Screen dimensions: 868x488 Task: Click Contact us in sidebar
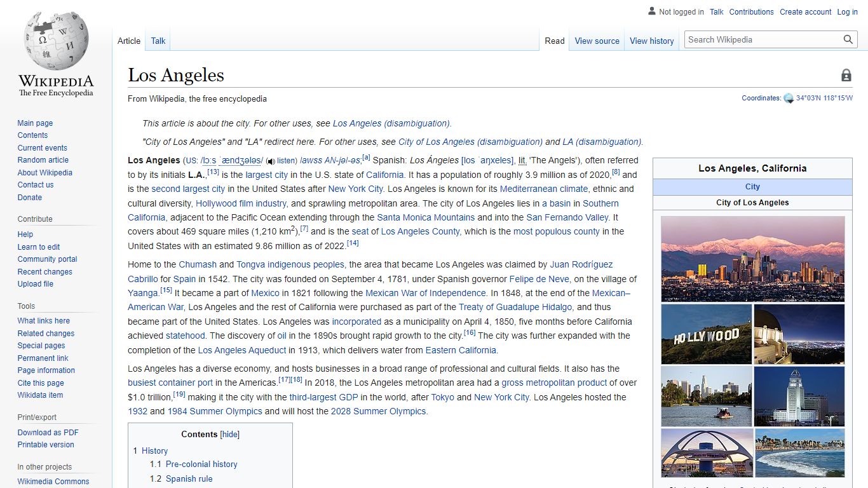[36, 185]
